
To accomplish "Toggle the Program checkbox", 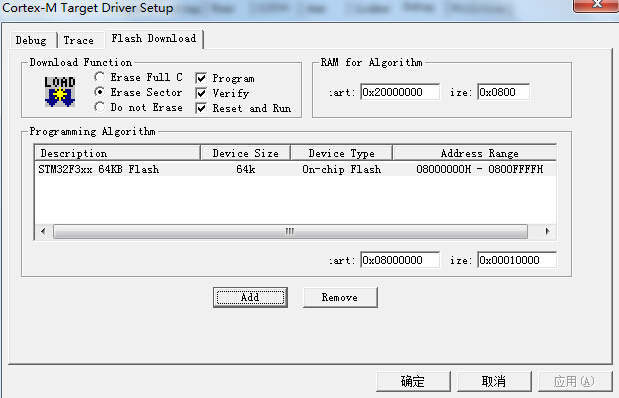I will [x=201, y=78].
